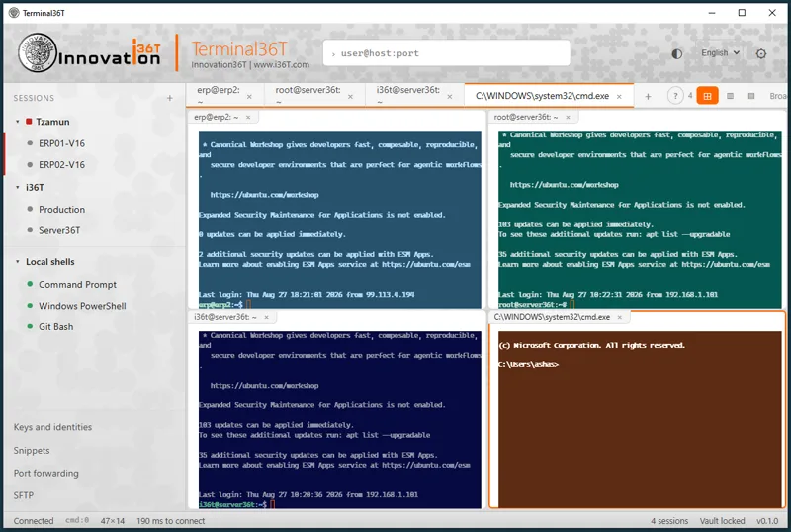Click the 'Innovation36T | www.i36T.com' text

(x=250, y=64)
